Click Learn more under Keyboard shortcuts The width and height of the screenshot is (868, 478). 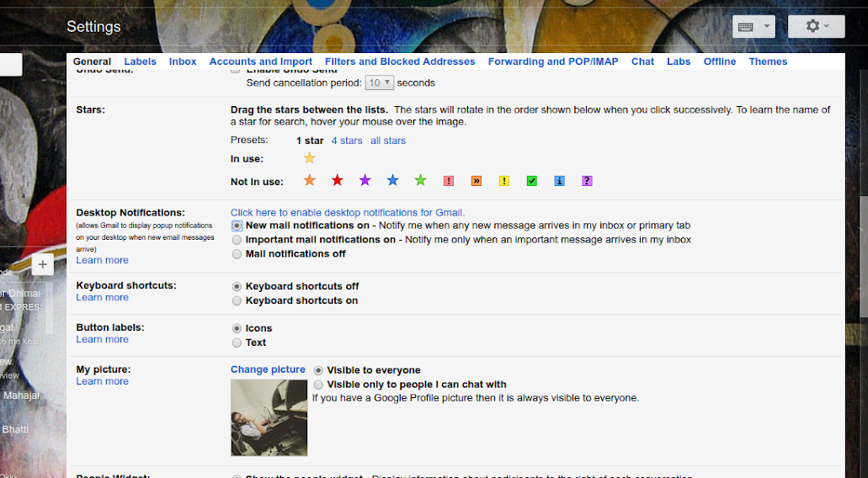point(103,297)
